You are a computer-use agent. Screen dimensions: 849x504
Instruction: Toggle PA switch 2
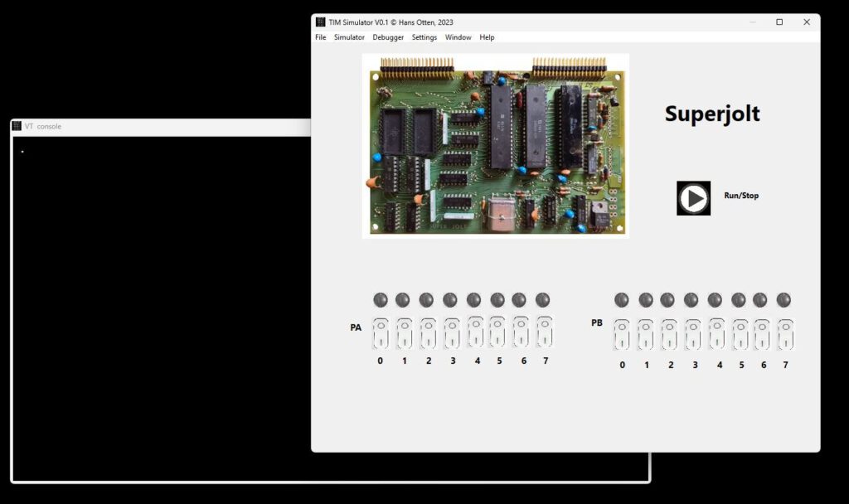pyautogui.click(x=429, y=332)
